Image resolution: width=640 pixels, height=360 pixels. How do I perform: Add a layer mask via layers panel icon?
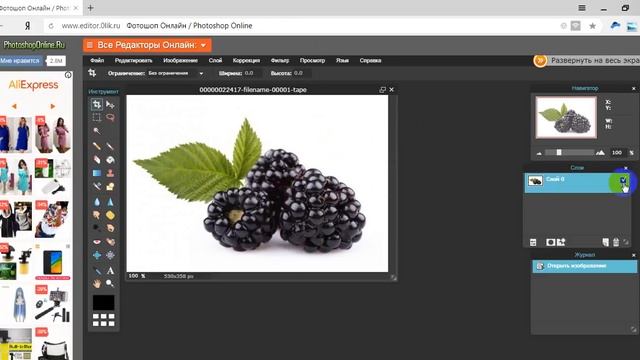point(550,242)
